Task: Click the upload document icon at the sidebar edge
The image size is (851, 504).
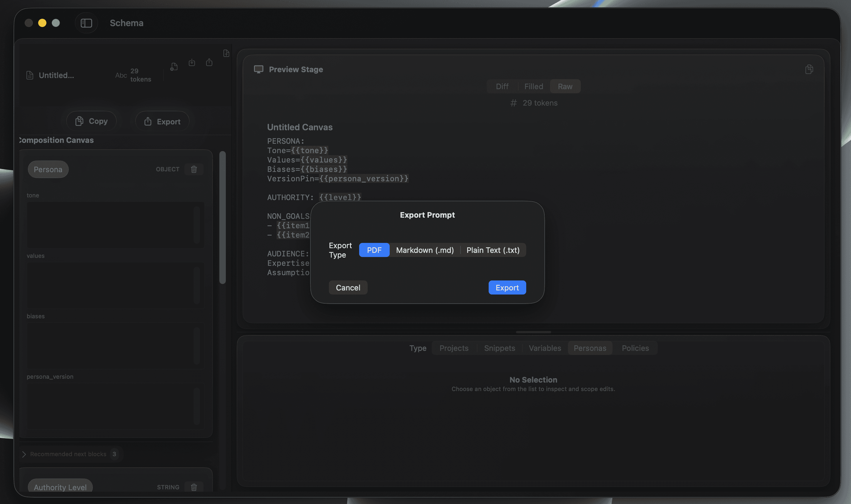Action: pyautogui.click(x=226, y=53)
